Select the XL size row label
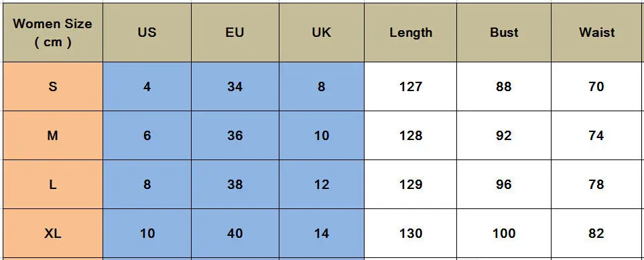644x260 pixels. coord(53,233)
